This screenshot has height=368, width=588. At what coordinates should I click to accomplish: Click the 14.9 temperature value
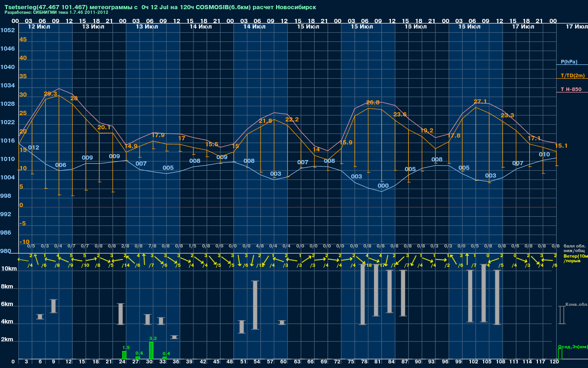[x=131, y=146]
